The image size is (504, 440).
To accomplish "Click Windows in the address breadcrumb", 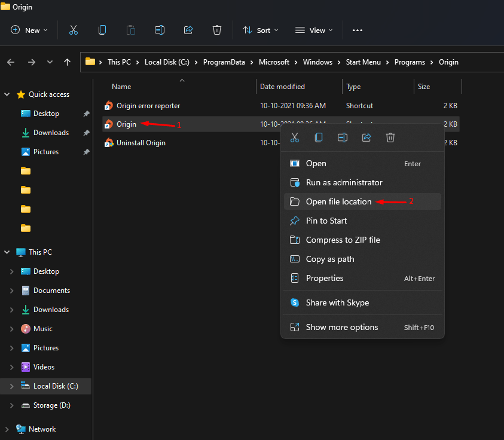I will pyautogui.click(x=317, y=62).
